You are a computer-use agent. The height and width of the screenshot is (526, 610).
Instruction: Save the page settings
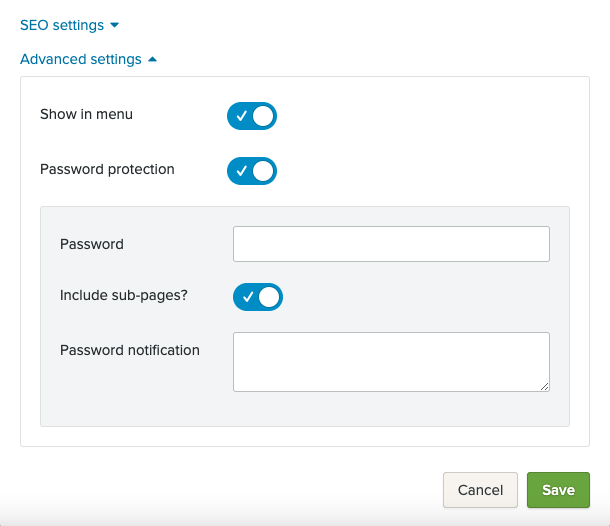(x=558, y=490)
